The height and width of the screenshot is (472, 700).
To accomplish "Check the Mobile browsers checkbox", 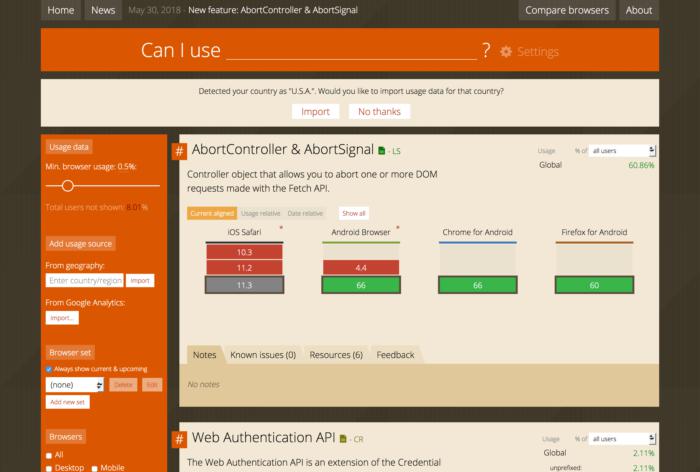I will [94, 468].
